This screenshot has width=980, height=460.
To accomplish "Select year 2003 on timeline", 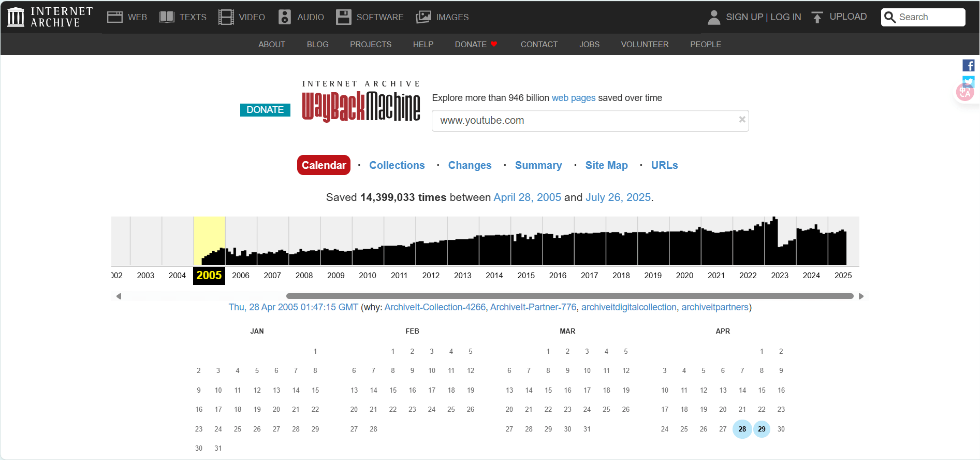I will [x=145, y=276].
